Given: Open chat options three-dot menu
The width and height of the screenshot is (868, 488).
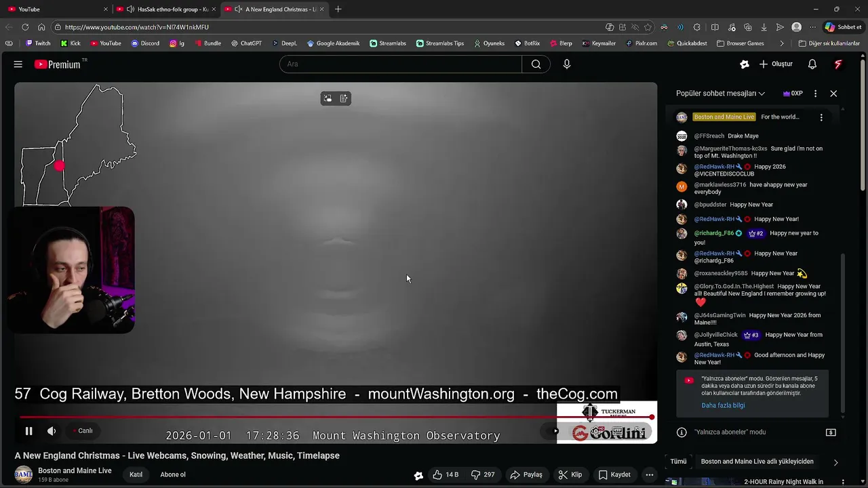Looking at the screenshot, I should click(815, 94).
